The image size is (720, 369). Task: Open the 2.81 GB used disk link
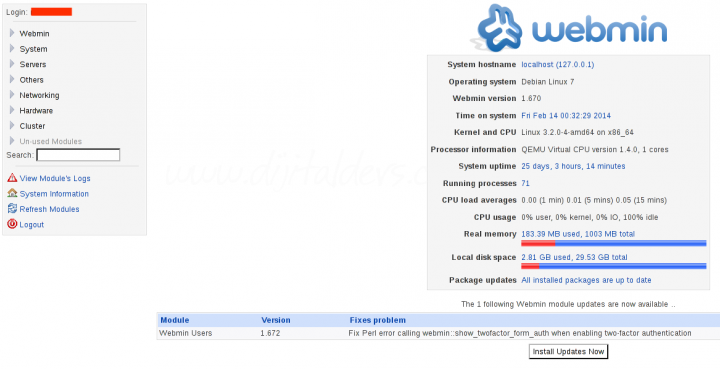(x=574, y=257)
